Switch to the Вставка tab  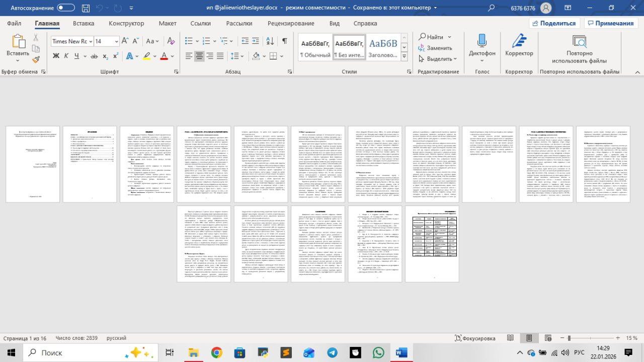84,23
